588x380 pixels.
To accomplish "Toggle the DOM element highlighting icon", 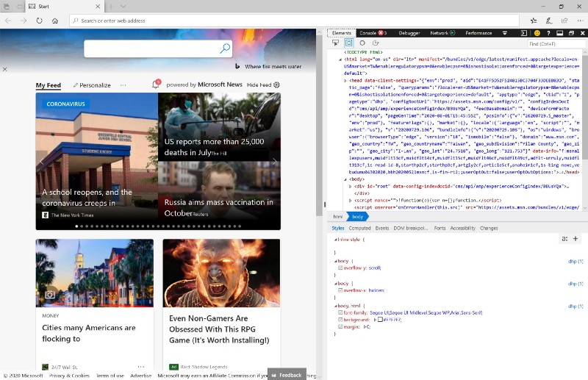I will pos(348,43).
